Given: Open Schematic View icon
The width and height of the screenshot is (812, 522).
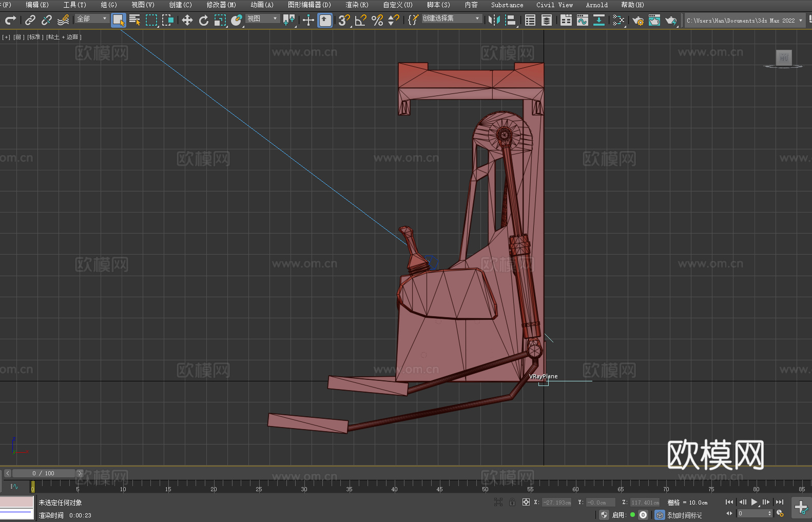Looking at the screenshot, I should tap(618, 20).
